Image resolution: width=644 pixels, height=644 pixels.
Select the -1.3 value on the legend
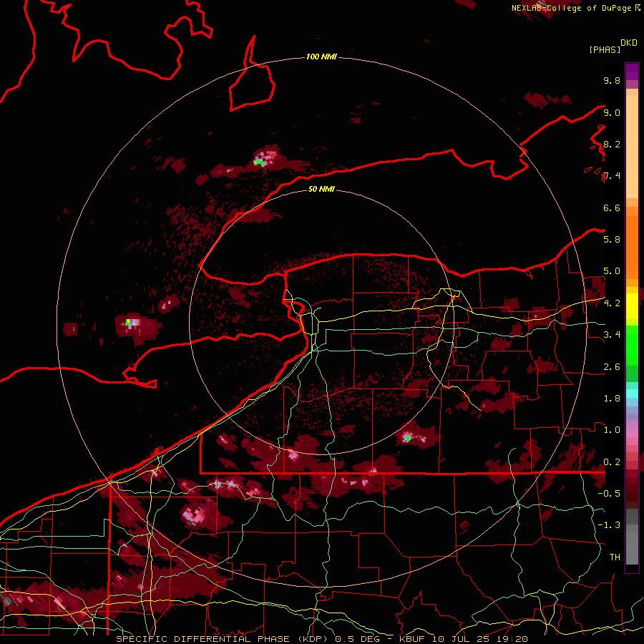pos(609,525)
